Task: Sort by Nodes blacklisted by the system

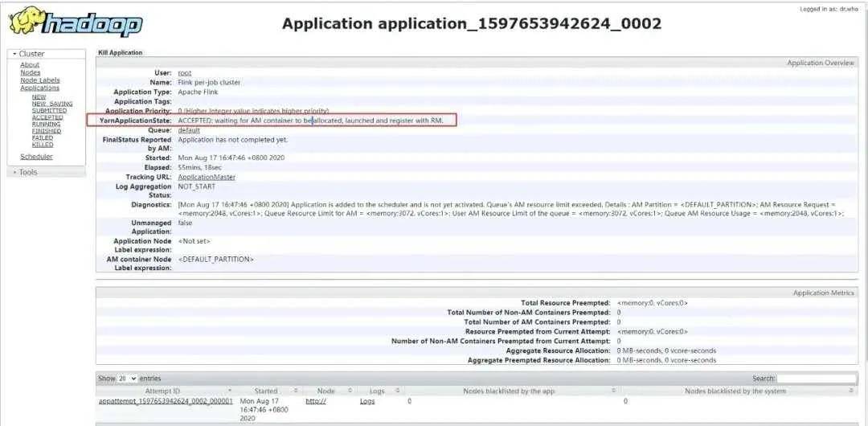Action: 739,391
